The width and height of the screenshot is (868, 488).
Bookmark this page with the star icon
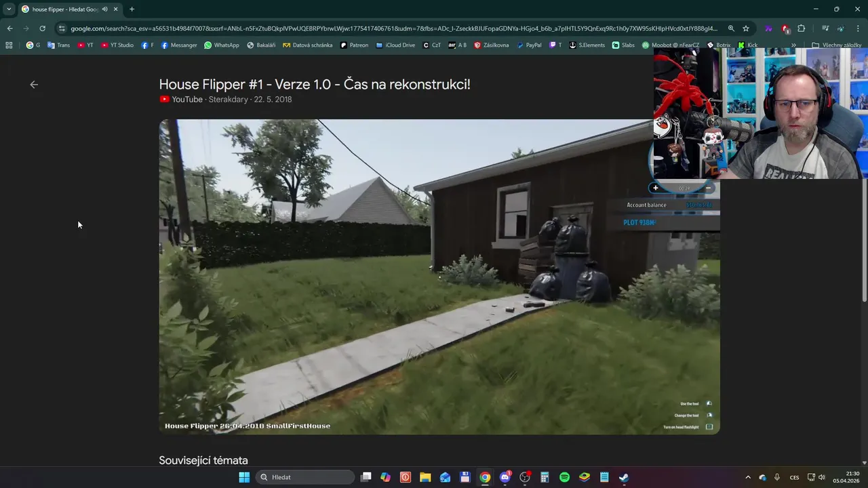point(746,28)
